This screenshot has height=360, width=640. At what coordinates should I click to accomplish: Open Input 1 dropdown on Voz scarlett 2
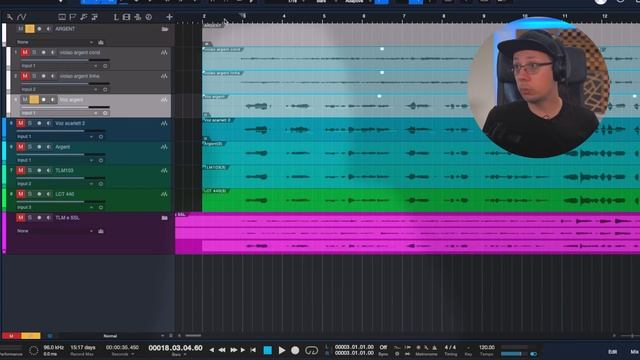coord(55,137)
